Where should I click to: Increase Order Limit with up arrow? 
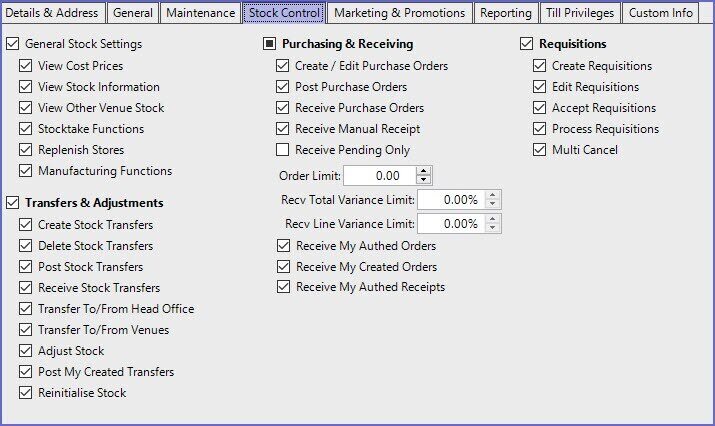pos(424,171)
